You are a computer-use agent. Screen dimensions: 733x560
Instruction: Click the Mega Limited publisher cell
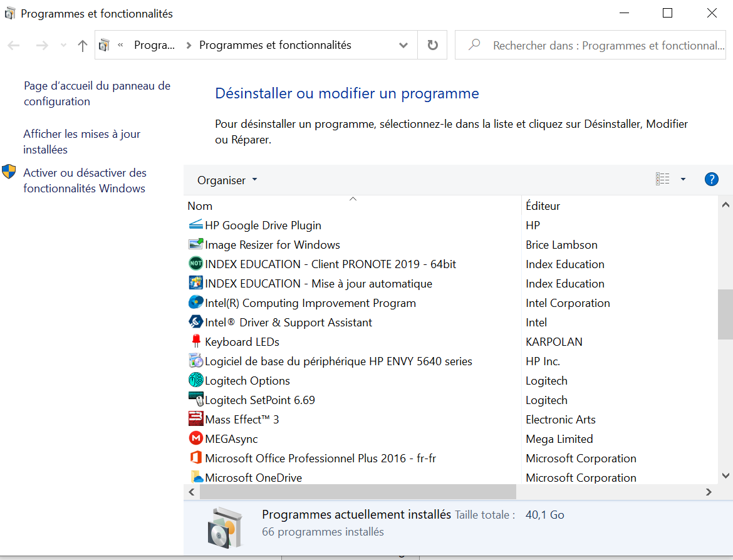[x=559, y=439]
